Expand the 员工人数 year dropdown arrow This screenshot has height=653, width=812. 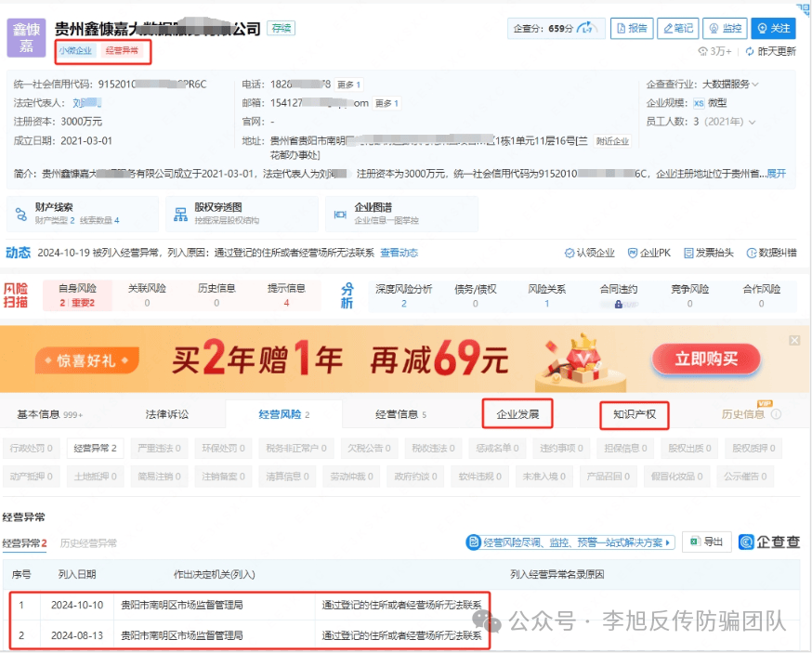(752, 122)
